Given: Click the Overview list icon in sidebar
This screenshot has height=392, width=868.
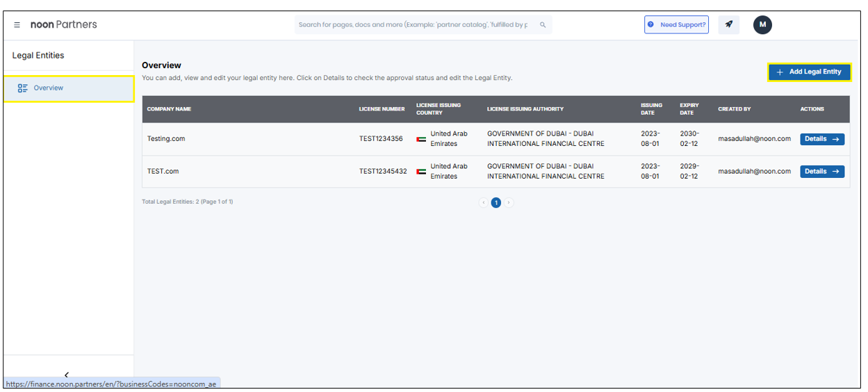Looking at the screenshot, I should [23, 88].
